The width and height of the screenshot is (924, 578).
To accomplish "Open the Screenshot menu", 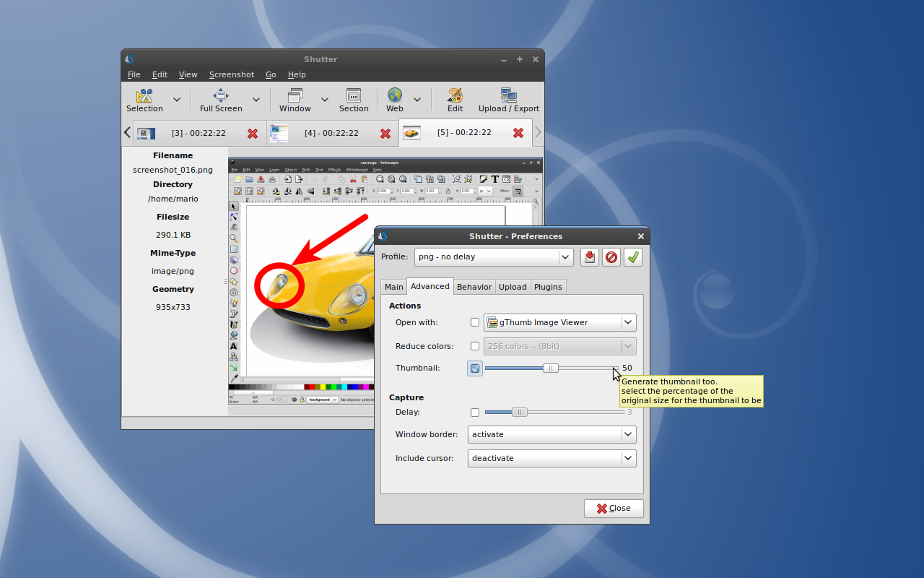I will coord(232,74).
